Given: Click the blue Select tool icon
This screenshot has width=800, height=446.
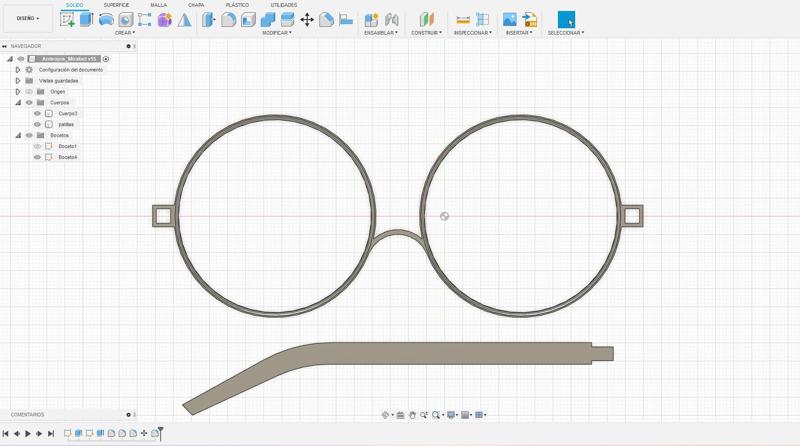Looking at the screenshot, I should click(566, 19).
